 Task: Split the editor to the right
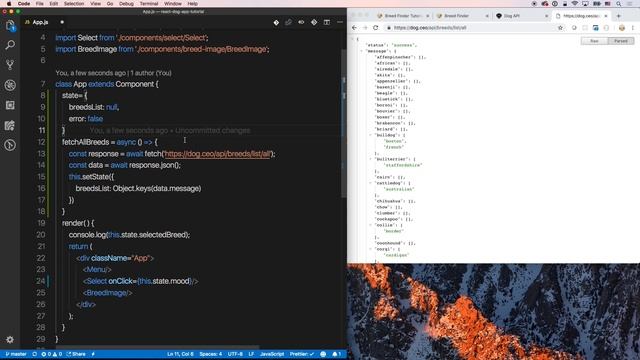327,22
